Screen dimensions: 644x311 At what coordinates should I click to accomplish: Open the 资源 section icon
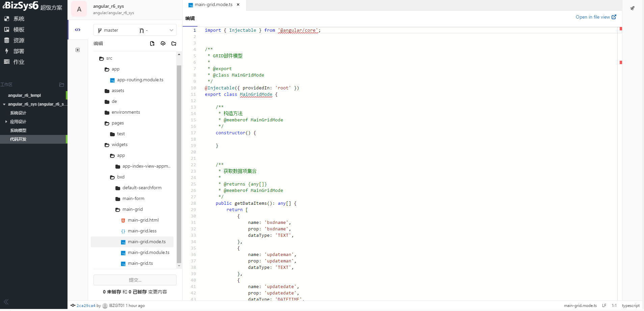pos(6,40)
